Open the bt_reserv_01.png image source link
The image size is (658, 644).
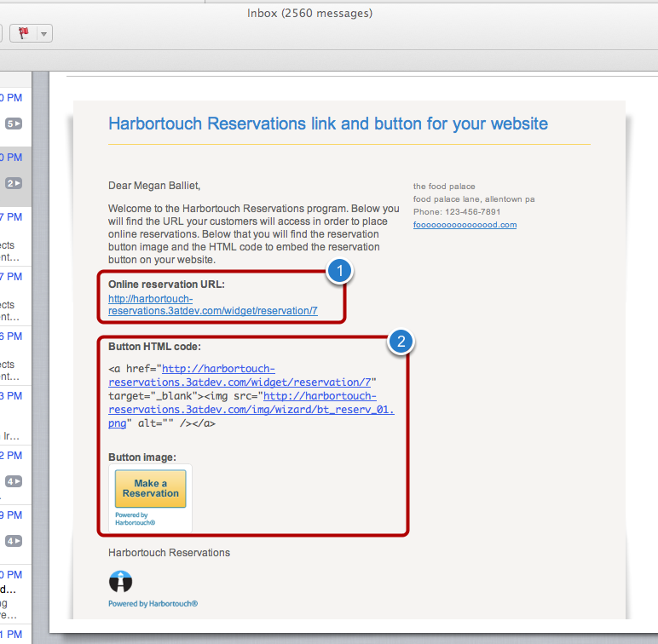point(251,410)
